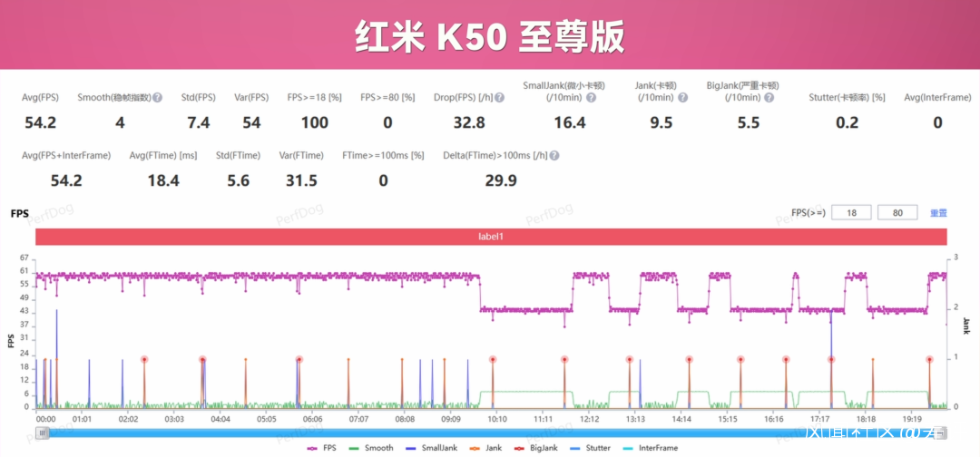Click the Avg(FPS+InterFrame) label
The width and height of the screenshot is (980, 457).
point(66,156)
